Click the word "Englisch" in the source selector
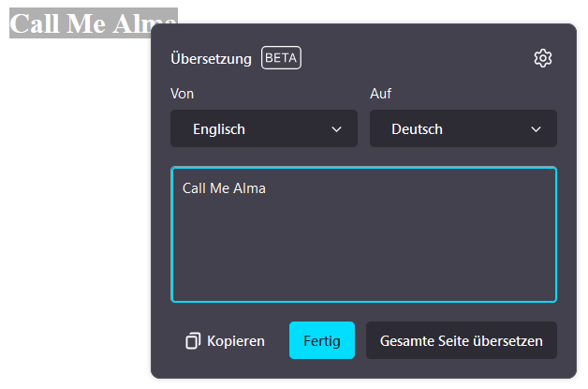Image resolution: width=588 pixels, height=389 pixels. point(219,129)
